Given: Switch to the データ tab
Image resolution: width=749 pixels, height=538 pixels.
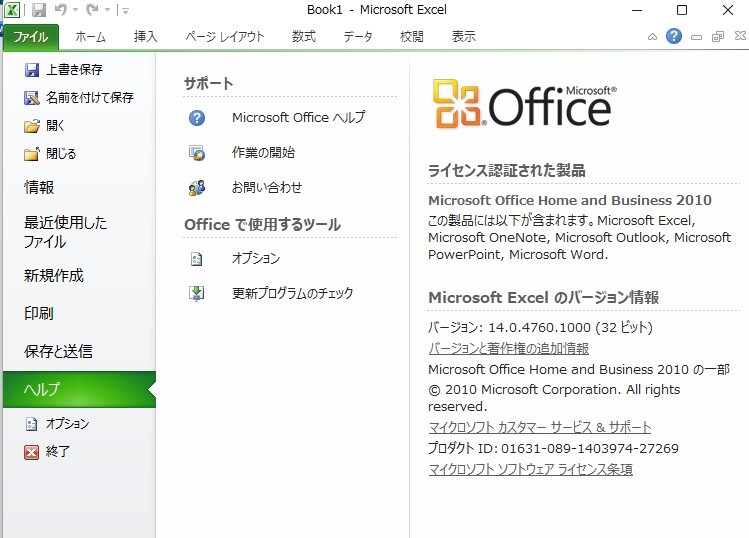Looking at the screenshot, I should coord(358,37).
